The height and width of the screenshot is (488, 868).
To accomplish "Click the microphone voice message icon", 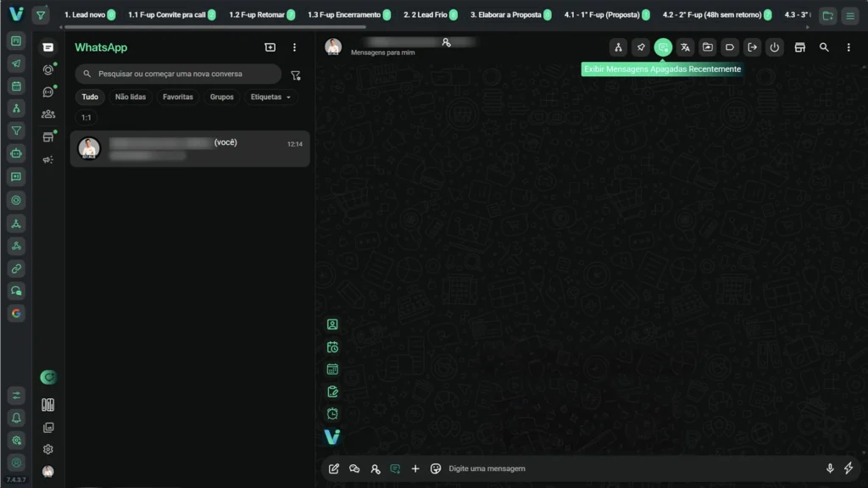I will [830, 469].
